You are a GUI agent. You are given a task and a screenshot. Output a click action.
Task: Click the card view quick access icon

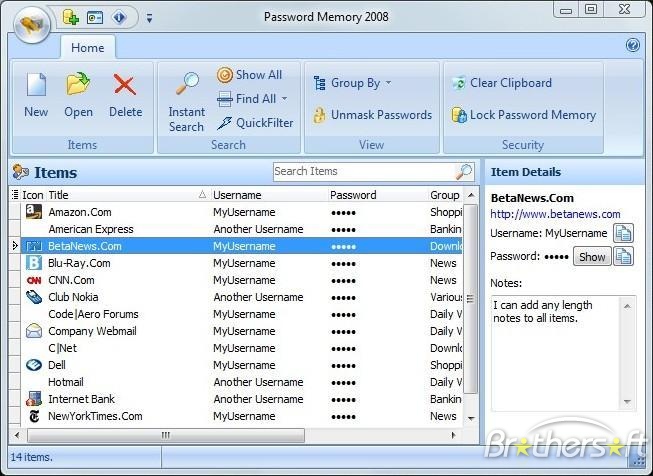click(95, 18)
